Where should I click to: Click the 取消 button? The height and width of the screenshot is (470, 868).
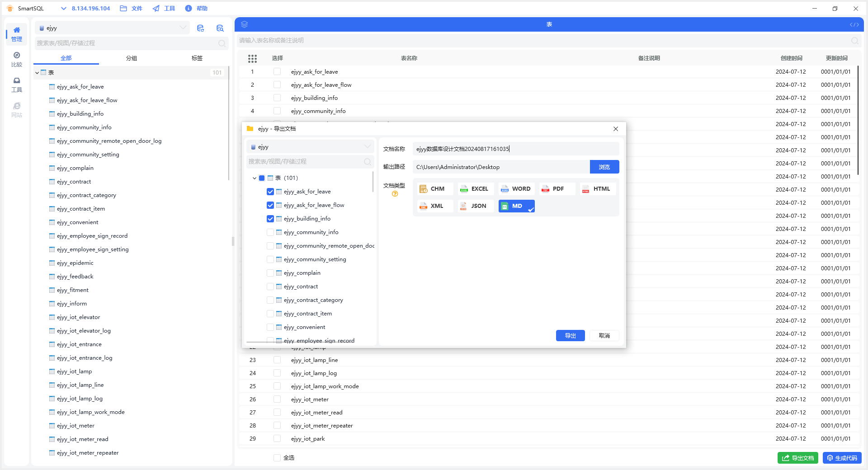tap(604, 336)
